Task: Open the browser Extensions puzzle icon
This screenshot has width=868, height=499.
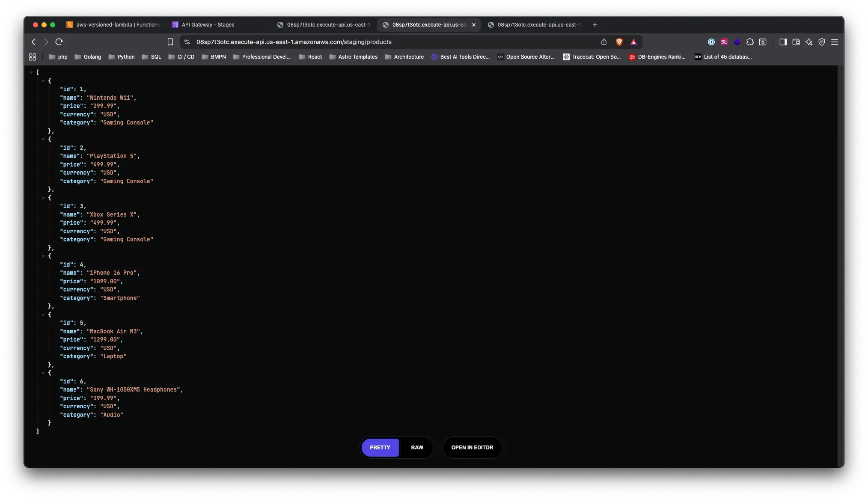Action: [750, 42]
